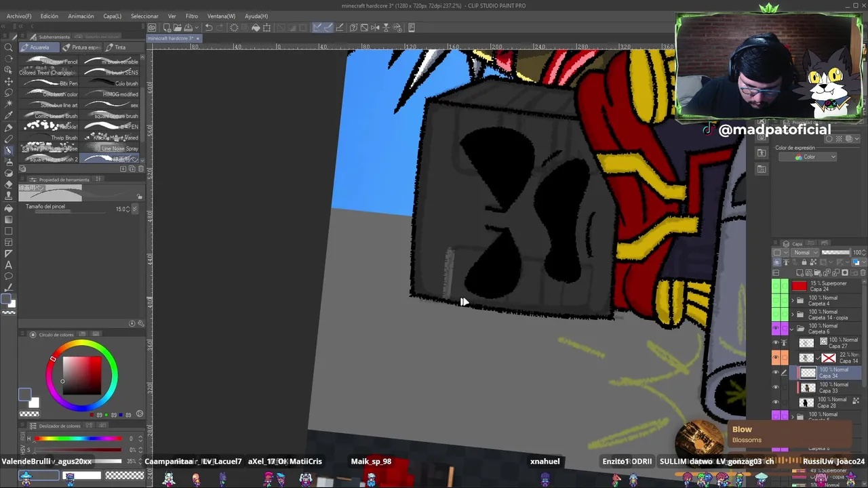
Task: Hide the Capa 33 layer
Action: pyautogui.click(x=776, y=388)
